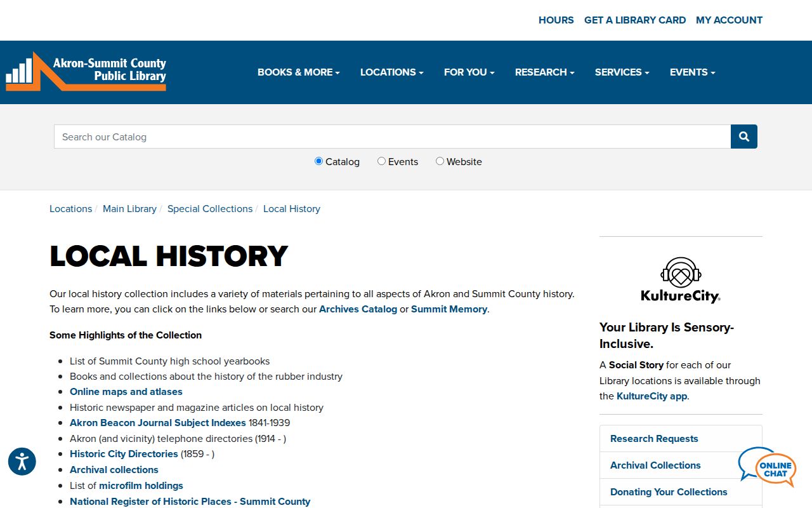812x508 pixels.
Task: Open the microfilm holdings link
Action: click(x=141, y=486)
